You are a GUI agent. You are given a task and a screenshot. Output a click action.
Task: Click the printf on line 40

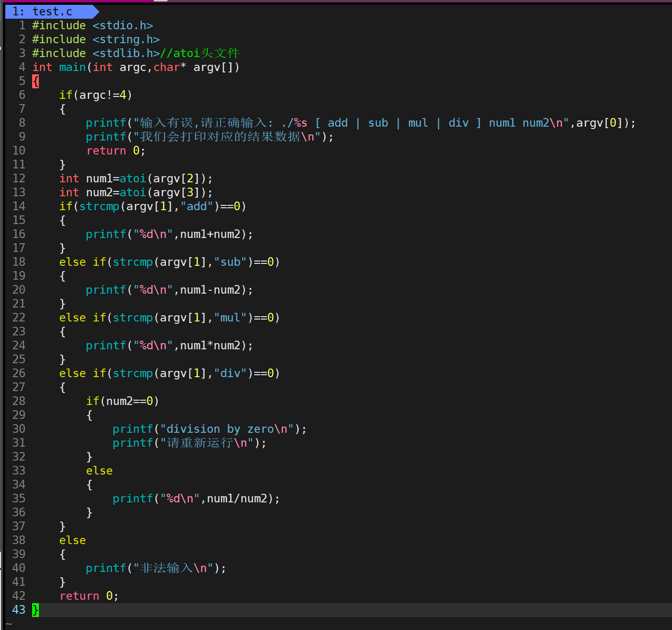coord(106,568)
